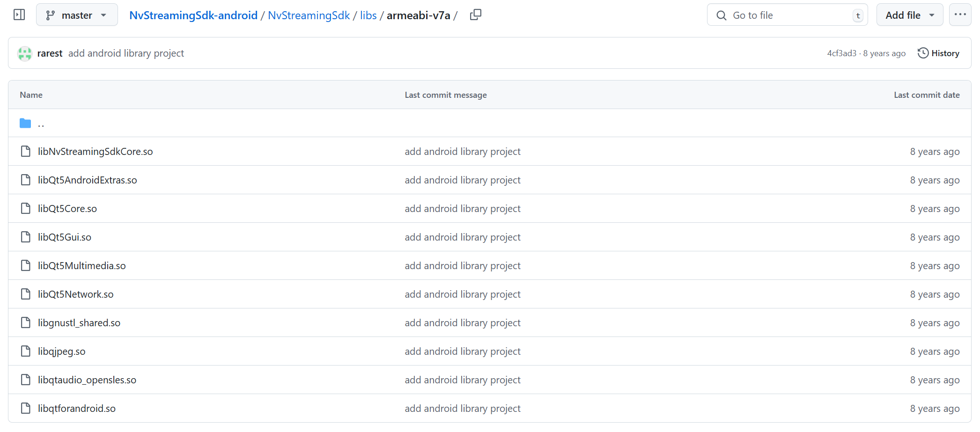Open commit message for libgnustl_shared.so row
The height and width of the screenshot is (432, 980).
pos(463,323)
